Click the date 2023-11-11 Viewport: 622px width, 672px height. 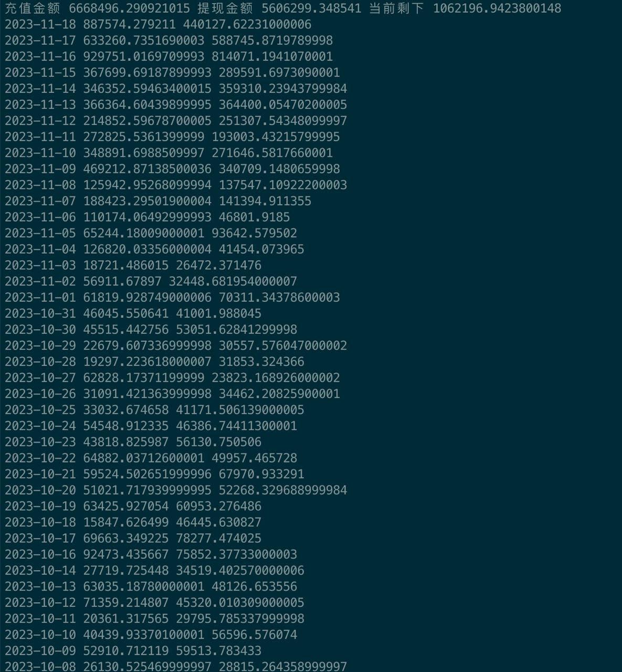[40, 137]
